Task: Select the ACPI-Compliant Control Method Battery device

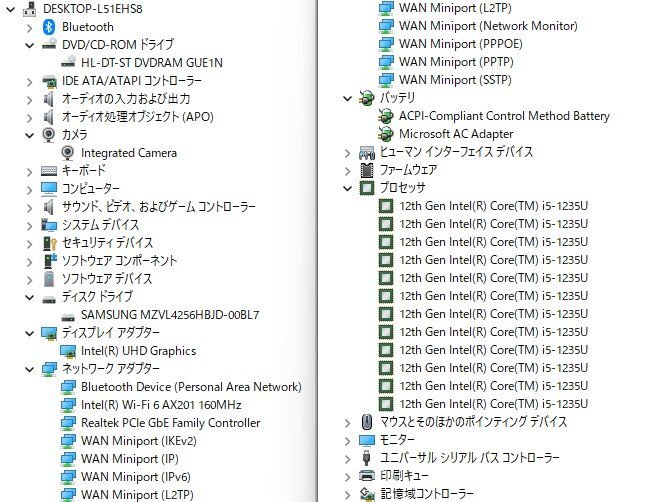Action: pyautogui.click(x=504, y=116)
